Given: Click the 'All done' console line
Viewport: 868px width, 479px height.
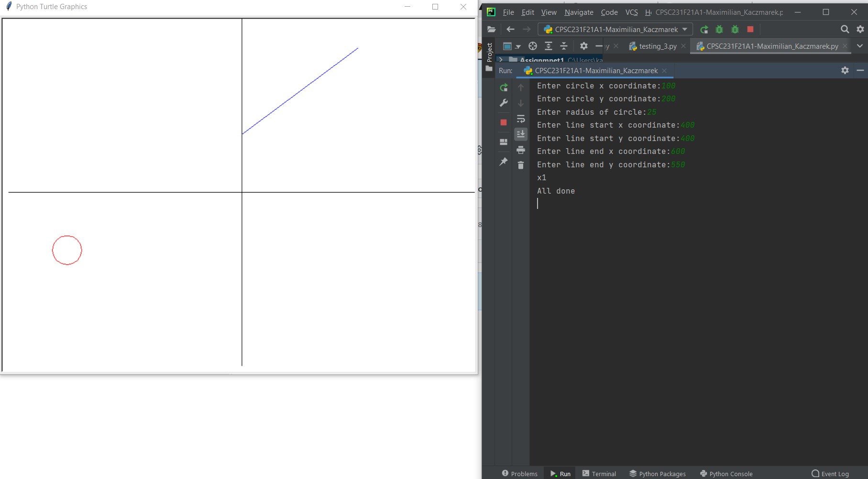Looking at the screenshot, I should tap(556, 191).
